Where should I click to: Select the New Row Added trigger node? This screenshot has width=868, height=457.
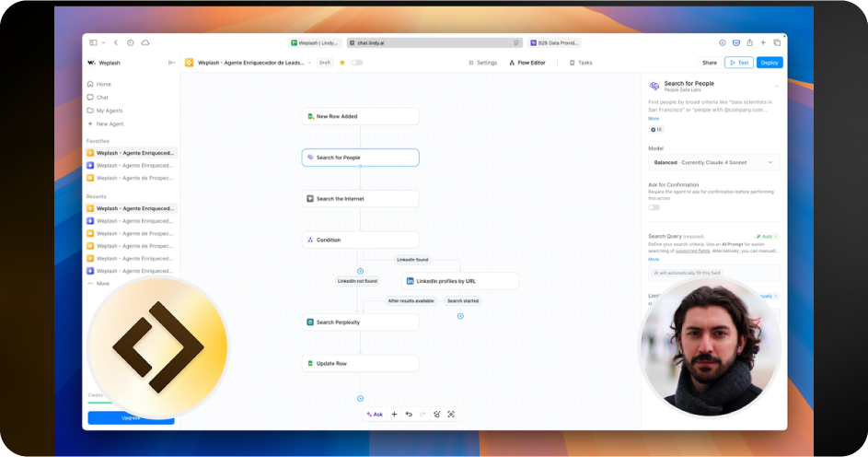click(361, 116)
